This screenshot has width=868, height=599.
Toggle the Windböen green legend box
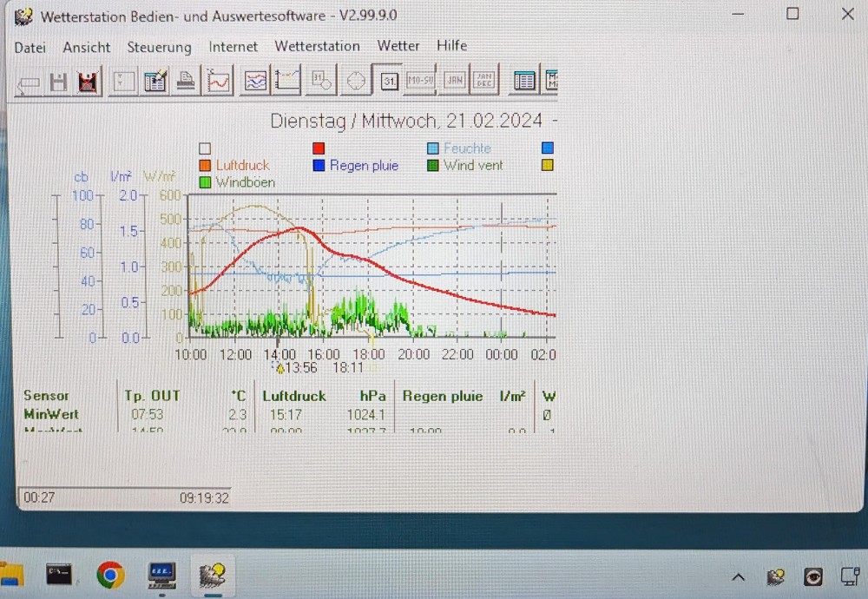[205, 182]
